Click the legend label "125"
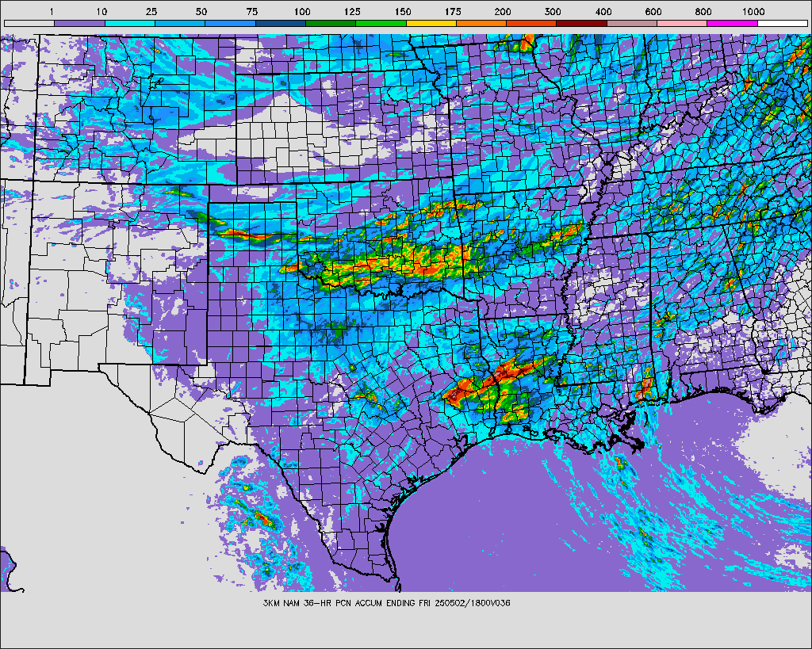 [353, 12]
